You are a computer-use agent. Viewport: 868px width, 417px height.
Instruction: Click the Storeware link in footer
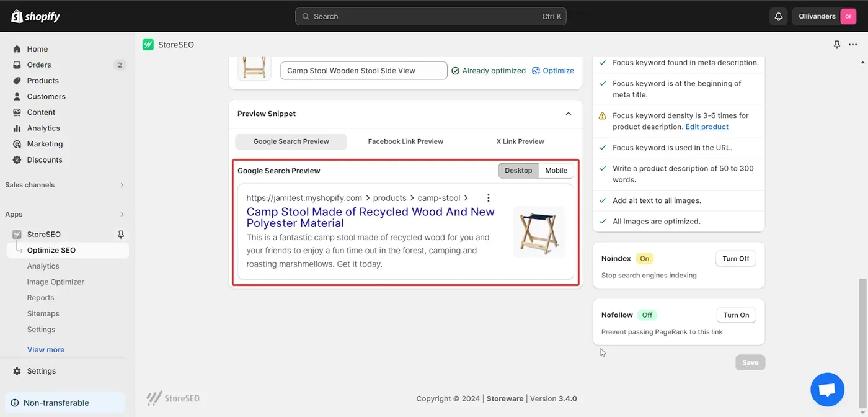(x=505, y=398)
